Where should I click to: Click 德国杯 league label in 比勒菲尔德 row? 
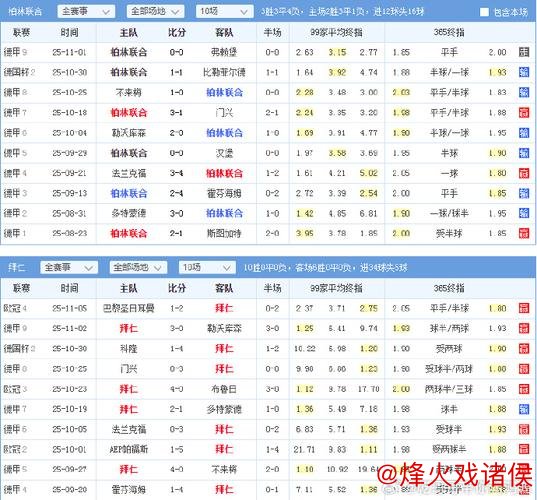(16, 72)
